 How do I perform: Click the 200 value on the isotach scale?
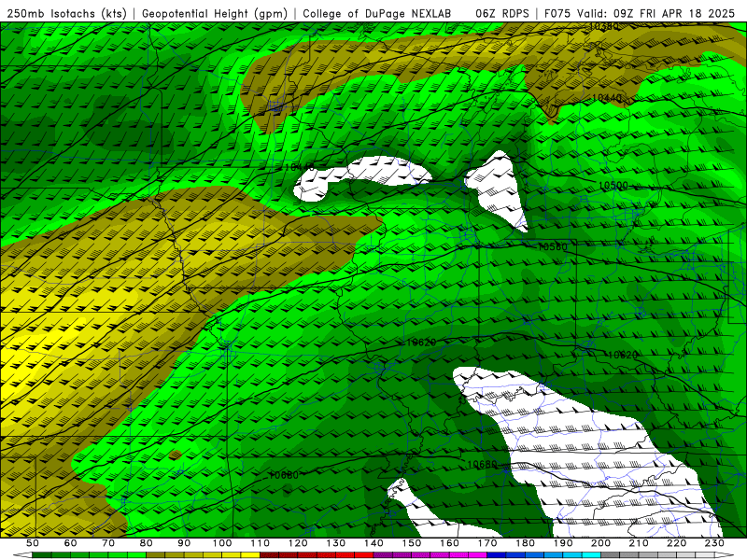pos(601,543)
